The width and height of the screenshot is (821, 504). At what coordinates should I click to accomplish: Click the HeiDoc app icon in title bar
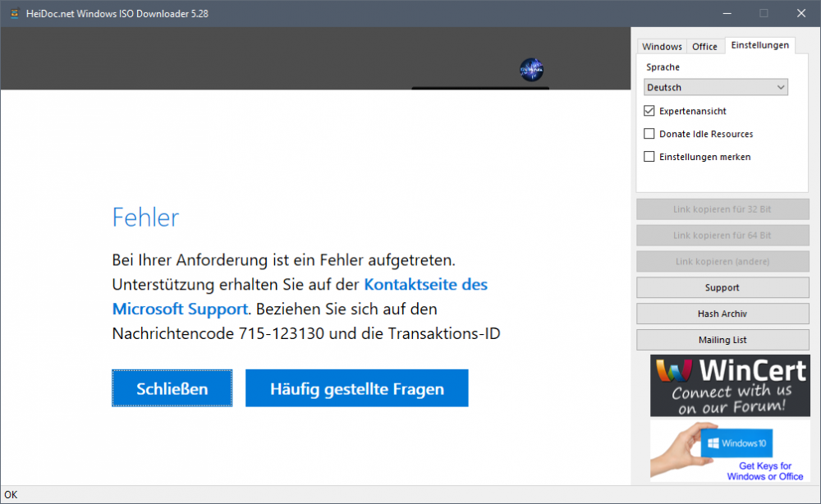(x=15, y=14)
